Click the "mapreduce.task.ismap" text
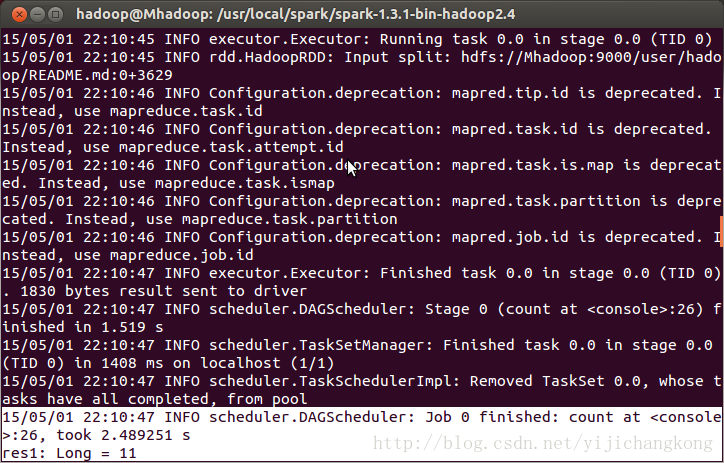This screenshot has height=463, width=724. pos(245,183)
